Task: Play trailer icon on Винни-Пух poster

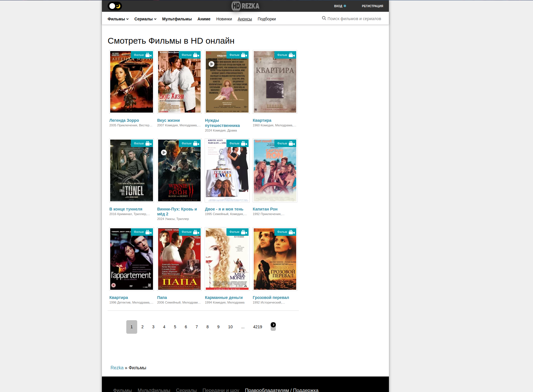Action: click(164, 152)
